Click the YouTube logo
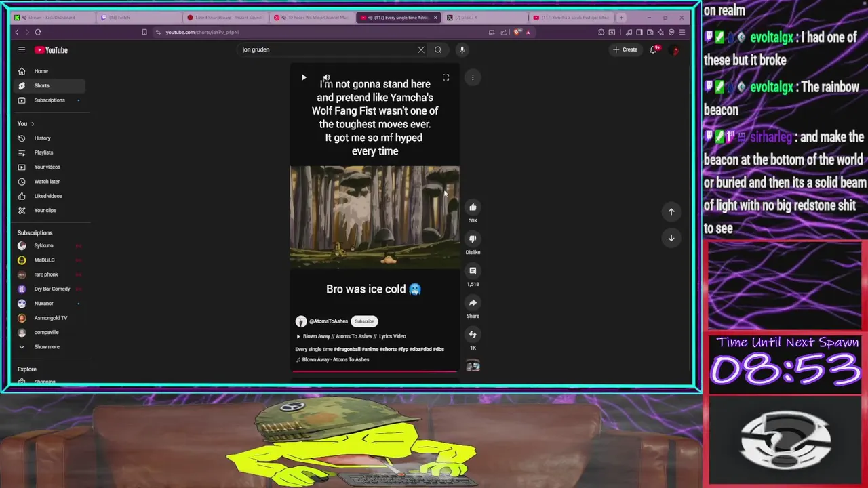The image size is (868, 488). [x=52, y=49]
